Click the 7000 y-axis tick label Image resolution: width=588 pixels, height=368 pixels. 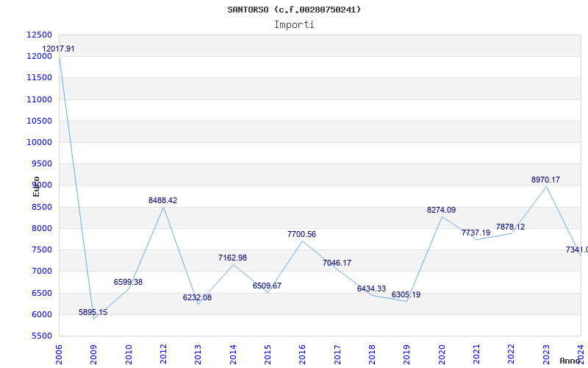point(42,271)
